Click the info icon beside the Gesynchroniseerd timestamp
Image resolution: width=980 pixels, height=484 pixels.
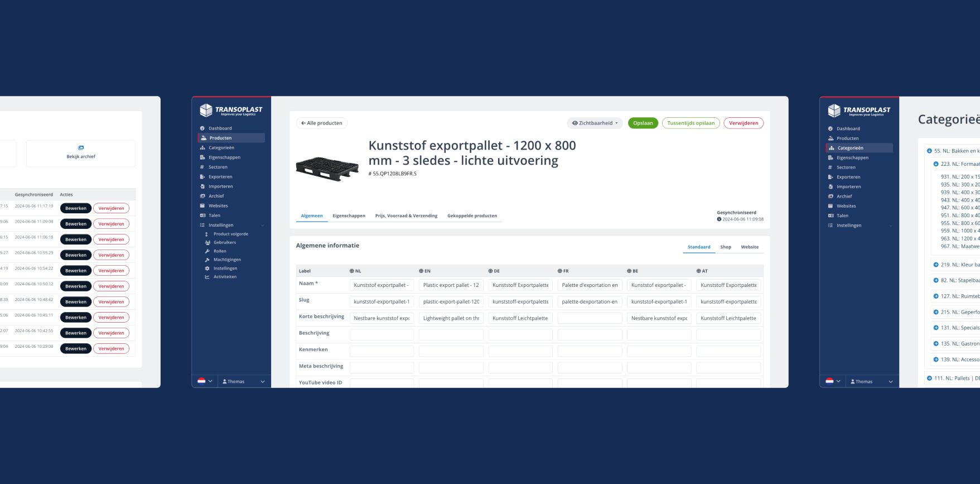tap(719, 219)
